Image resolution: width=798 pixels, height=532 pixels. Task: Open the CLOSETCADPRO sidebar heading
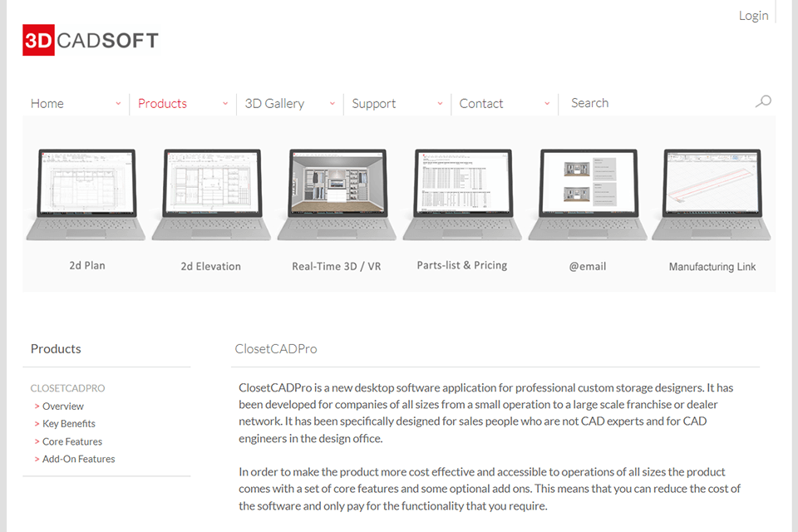coord(67,388)
